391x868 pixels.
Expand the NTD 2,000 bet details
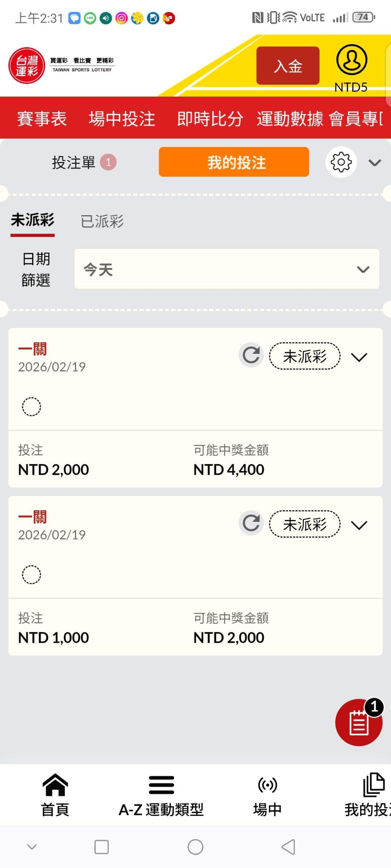tap(359, 357)
